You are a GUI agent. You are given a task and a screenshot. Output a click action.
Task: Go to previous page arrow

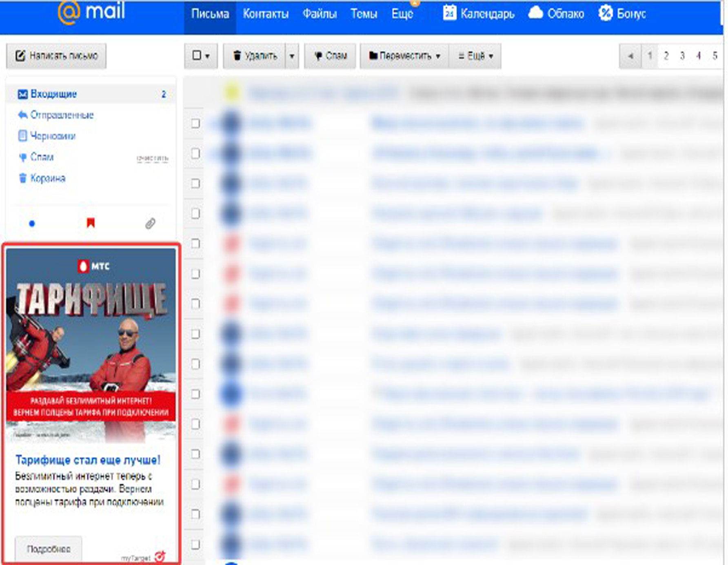(x=630, y=56)
